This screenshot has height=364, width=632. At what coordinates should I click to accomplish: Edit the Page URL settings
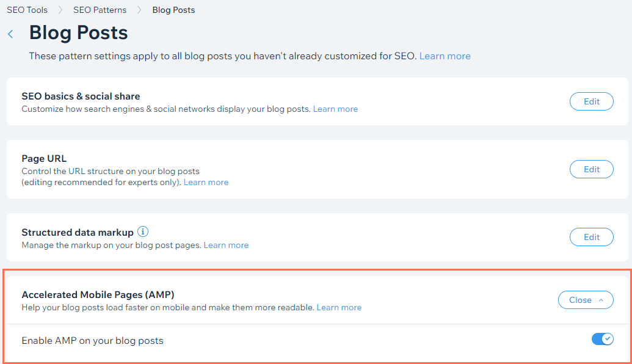coord(591,169)
